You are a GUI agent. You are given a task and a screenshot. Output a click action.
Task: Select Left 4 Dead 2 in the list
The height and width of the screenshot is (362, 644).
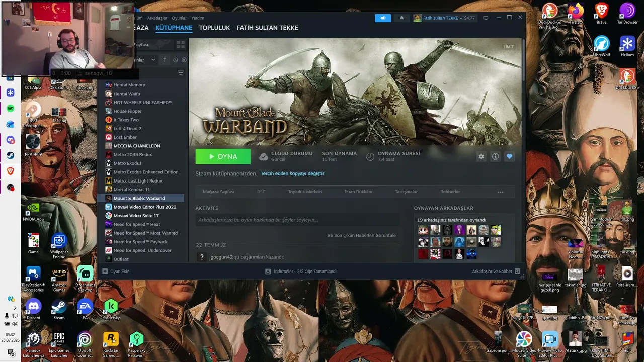click(127, 129)
